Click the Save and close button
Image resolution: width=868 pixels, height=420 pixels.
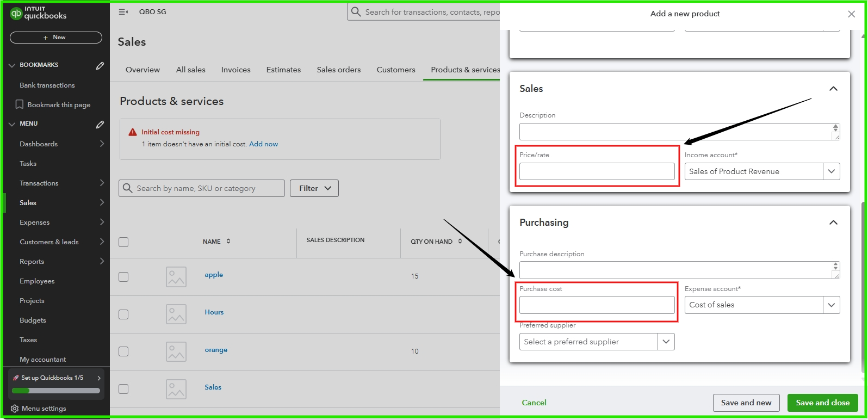click(822, 403)
